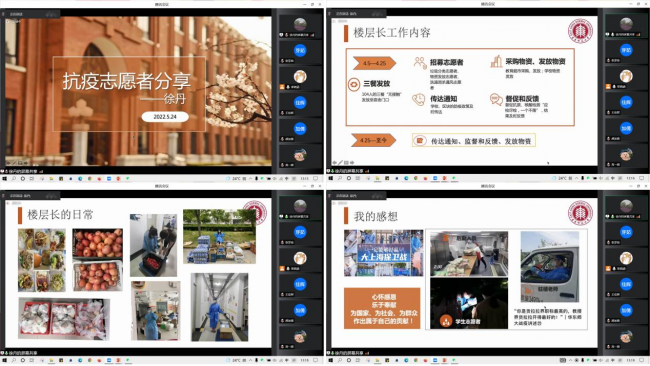Click the 传达通知 phone icon on slide
The height and width of the screenshot is (366, 650).
pyautogui.click(x=419, y=99)
